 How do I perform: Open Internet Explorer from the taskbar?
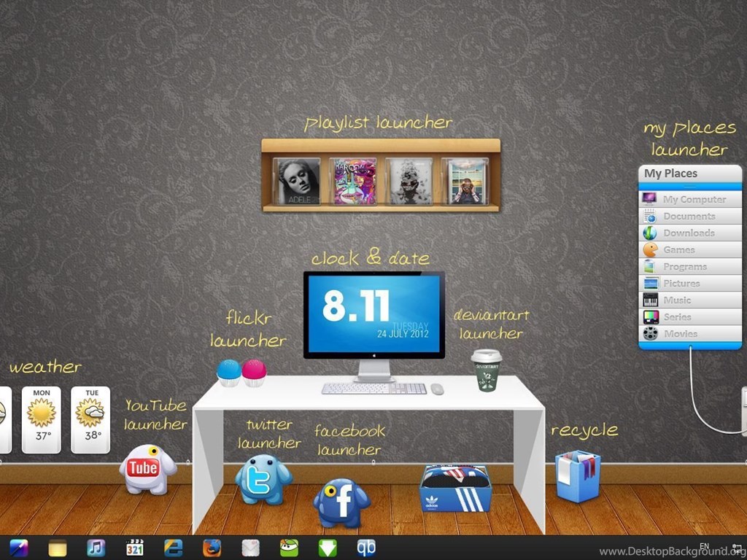click(x=174, y=548)
